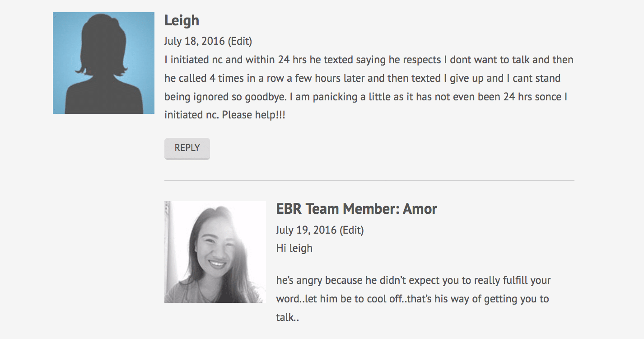This screenshot has height=339, width=644.
Task: Click Leigh's silhouette avatar image
Action: [103, 63]
